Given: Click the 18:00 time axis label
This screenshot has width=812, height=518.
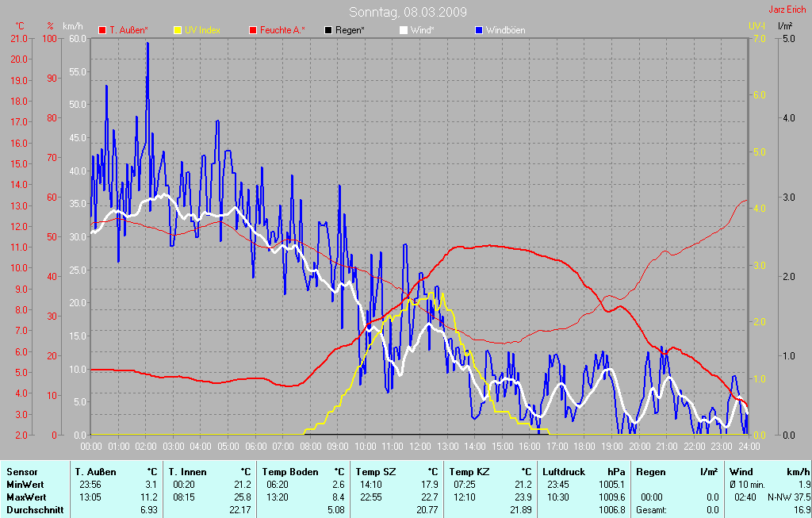Looking at the screenshot, I should (584, 446).
